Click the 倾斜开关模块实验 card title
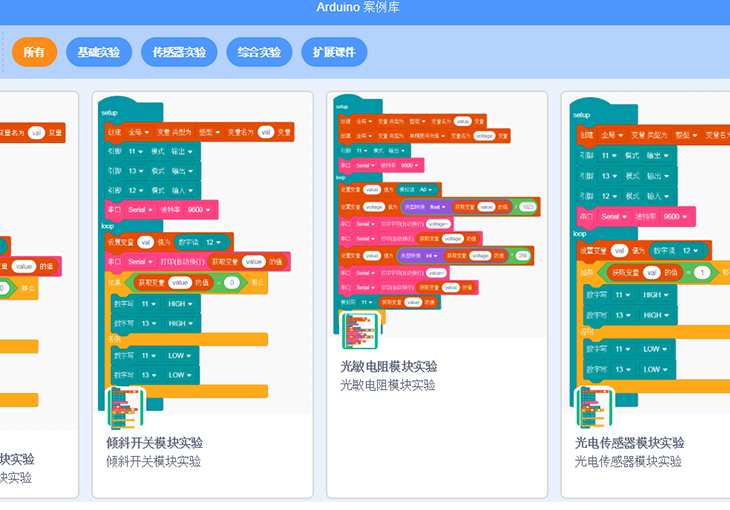This screenshot has width=730, height=510. click(x=155, y=442)
